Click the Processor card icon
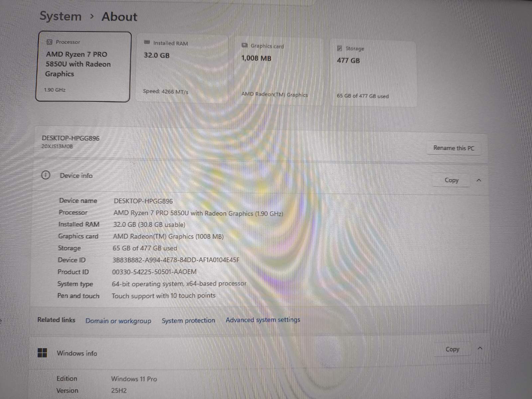Screen dimensions: 532x399 [50, 42]
